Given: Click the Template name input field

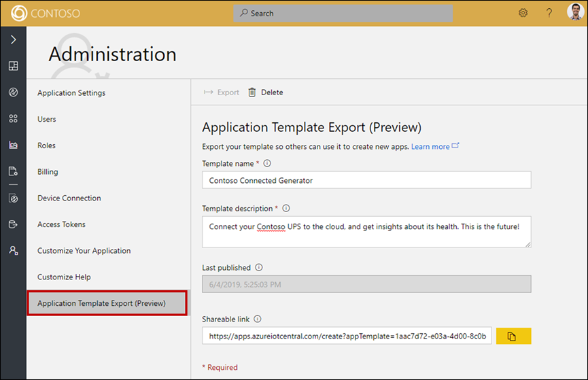Looking at the screenshot, I should [366, 180].
